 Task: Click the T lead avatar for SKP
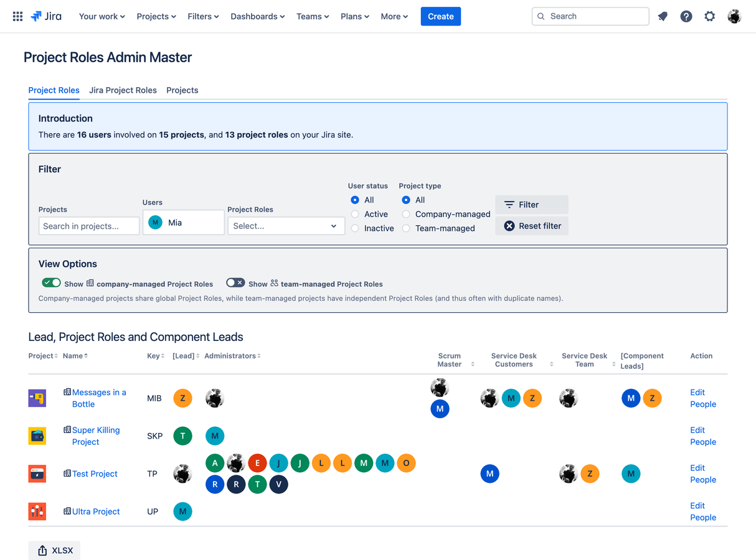tap(182, 436)
